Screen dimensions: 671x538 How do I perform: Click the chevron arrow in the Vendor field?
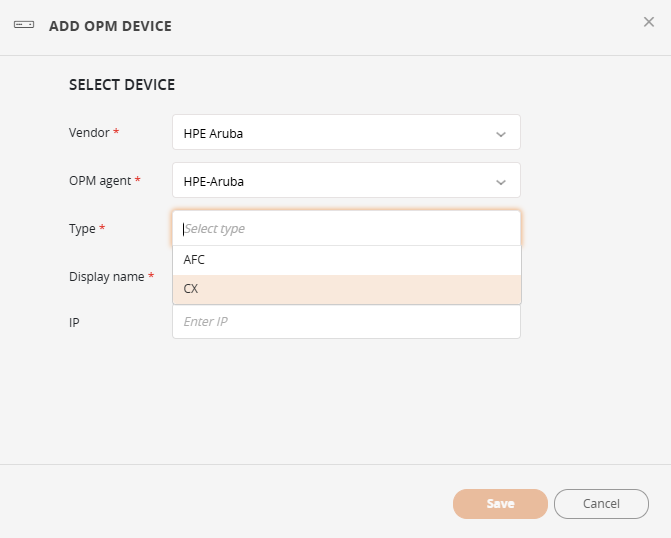click(501, 133)
